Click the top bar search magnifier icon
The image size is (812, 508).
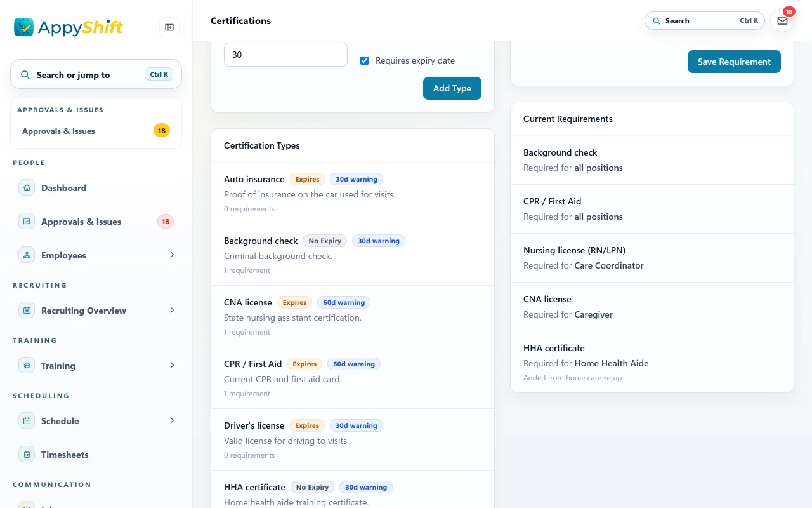(x=657, y=21)
